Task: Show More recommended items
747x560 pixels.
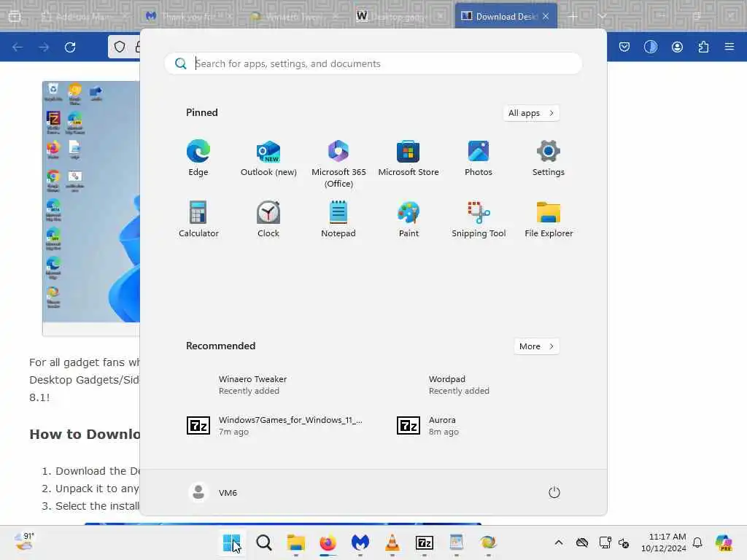Action: coord(536,346)
